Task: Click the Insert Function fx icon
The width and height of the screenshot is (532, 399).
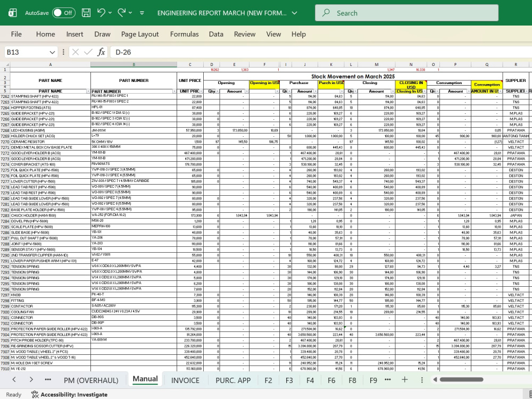Action: coord(101,52)
